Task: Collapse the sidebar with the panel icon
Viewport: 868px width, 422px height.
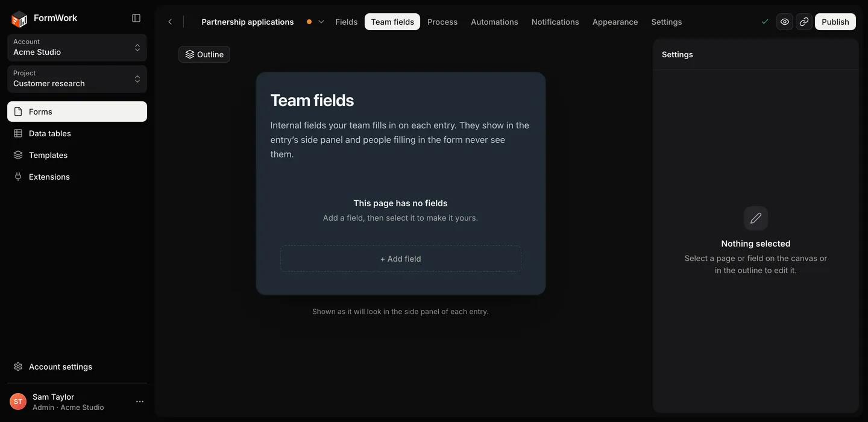Action: pyautogui.click(x=136, y=18)
